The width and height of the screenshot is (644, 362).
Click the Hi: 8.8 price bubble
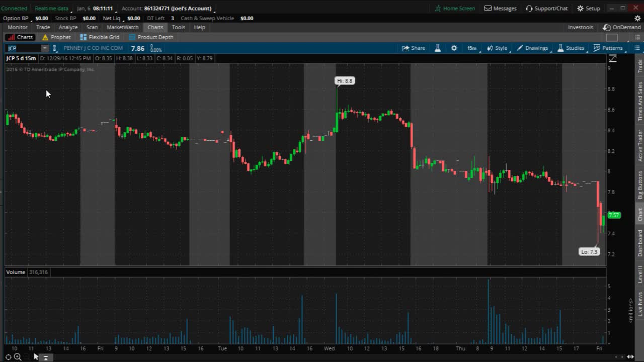coord(345,80)
